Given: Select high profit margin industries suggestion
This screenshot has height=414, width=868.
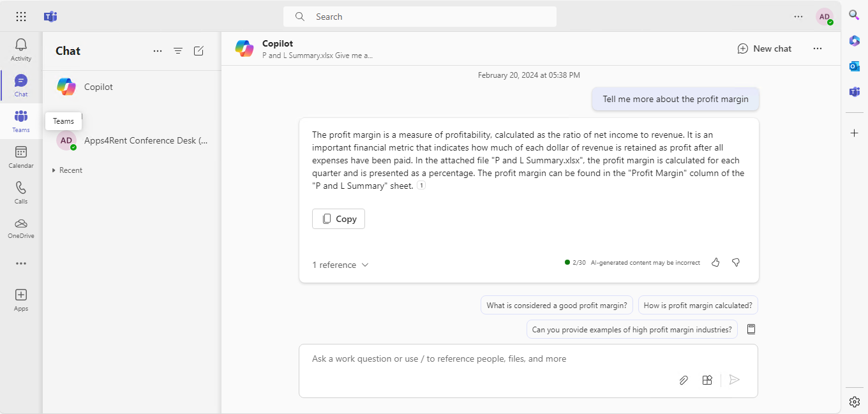Looking at the screenshot, I should point(632,330).
